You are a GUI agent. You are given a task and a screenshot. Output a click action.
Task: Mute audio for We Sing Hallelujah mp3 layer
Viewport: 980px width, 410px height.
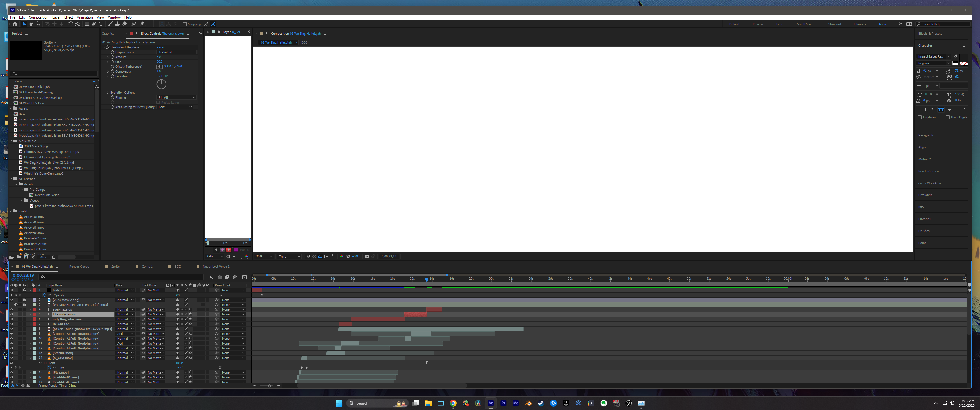16,304
